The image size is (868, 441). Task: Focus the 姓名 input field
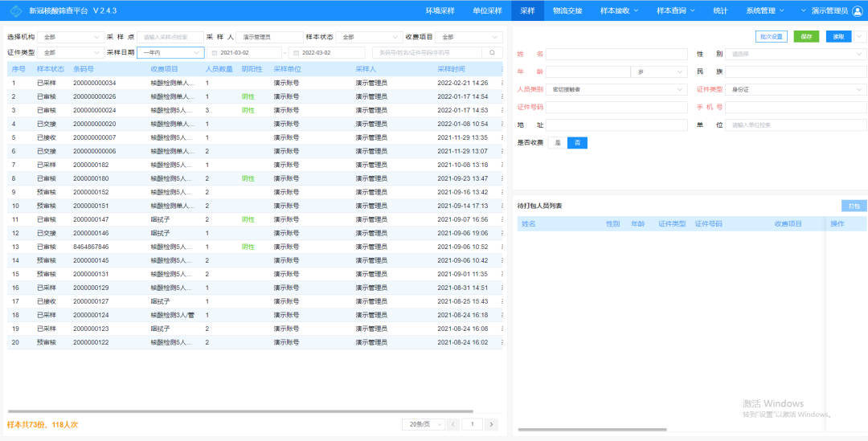[x=616, y=55]
